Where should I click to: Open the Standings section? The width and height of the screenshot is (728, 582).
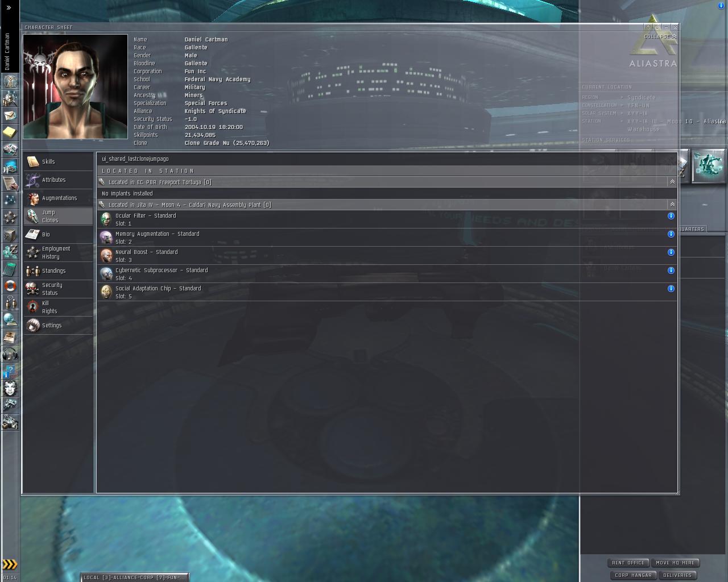[x=58, y=271]
